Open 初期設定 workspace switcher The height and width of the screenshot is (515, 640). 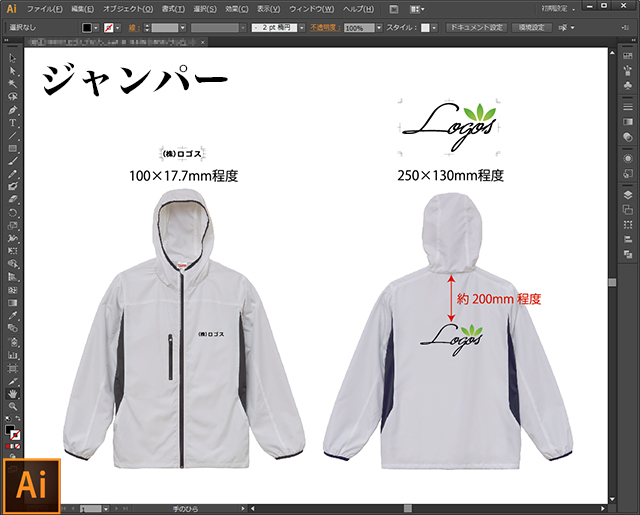coord(558,9)
